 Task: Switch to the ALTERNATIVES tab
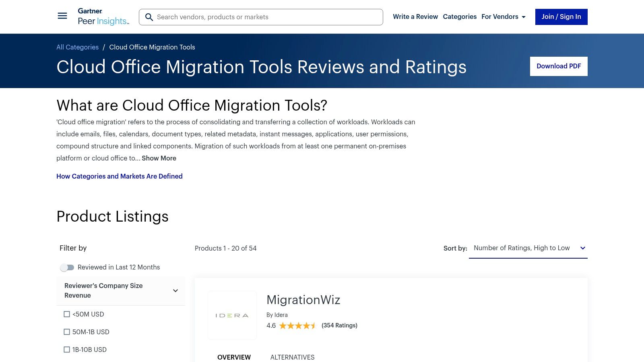[293, 357]
